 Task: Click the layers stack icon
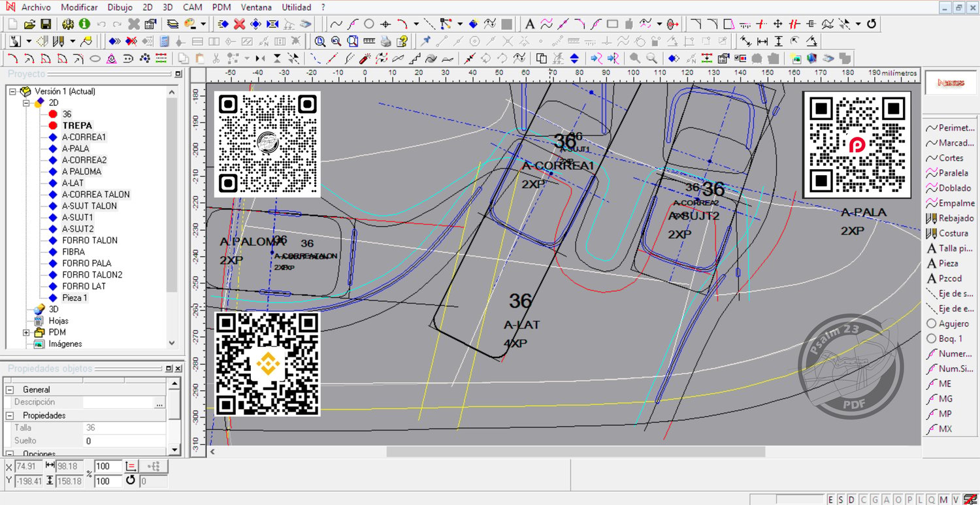(x=172, y=24)
